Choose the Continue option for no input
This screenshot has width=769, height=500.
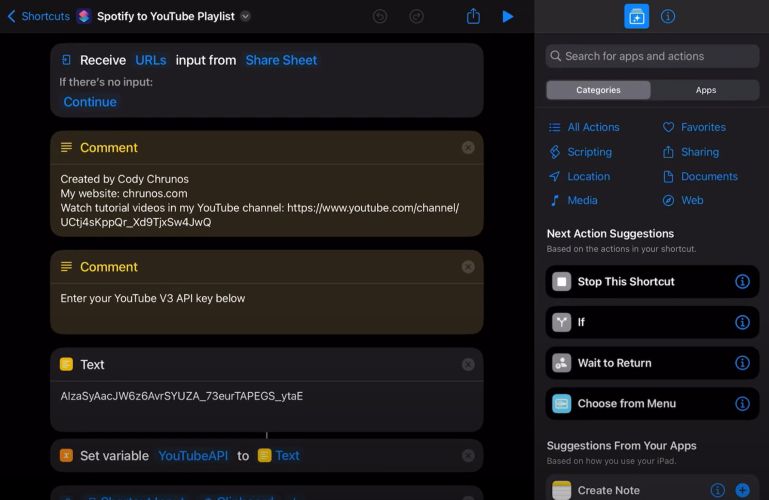[x=90, y=102]
